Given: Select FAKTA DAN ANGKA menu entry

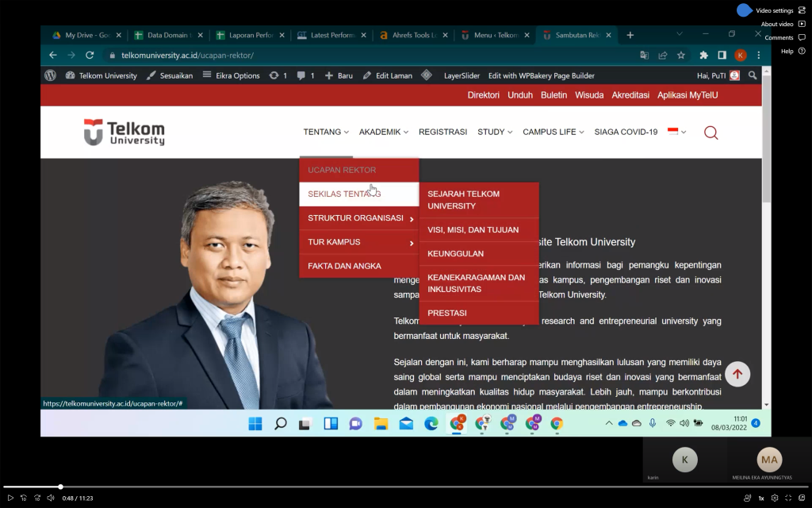Looking at the screenshot, I should [x=359, y=266].
